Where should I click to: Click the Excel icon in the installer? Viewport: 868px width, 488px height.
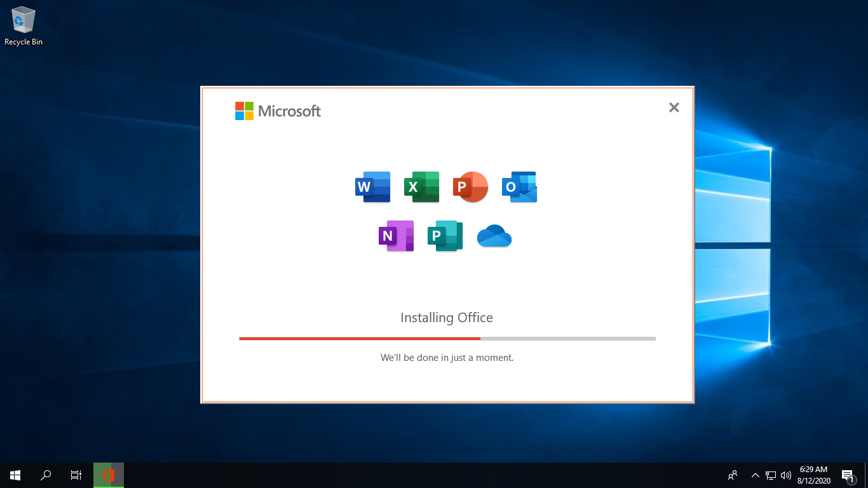point(422,187)
